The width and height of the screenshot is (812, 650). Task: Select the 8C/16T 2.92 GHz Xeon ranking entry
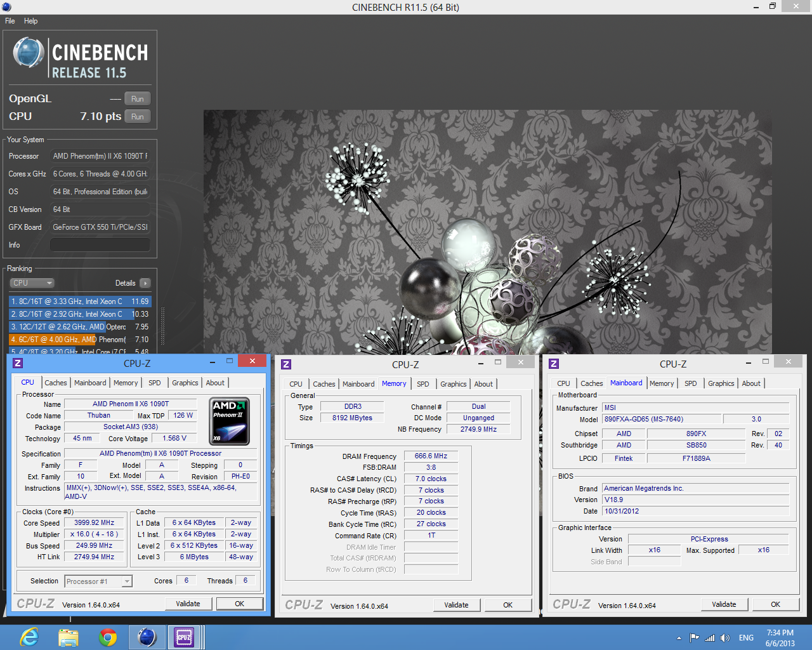[x=80, y=314]
